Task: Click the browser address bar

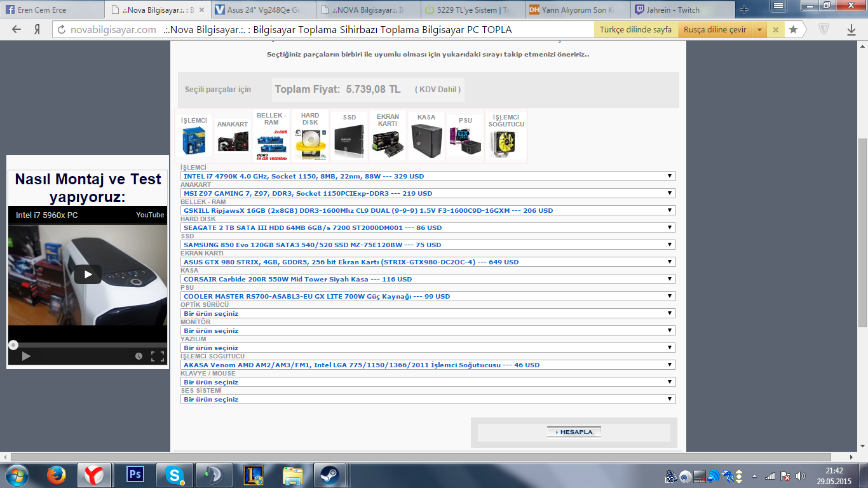Action: click(318, 30)
